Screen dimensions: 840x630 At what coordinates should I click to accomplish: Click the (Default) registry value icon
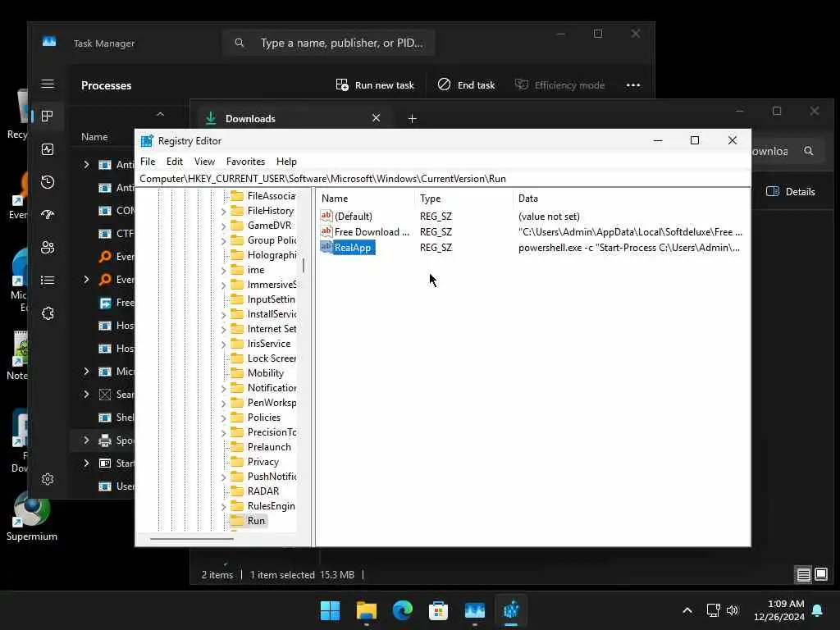(x=326, y=216)
